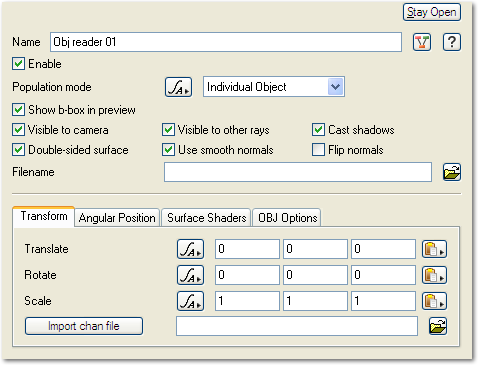This screenshot has height=372, width=485.
Task: Uncheck the Enable checkbox
Action: (x=18, y=64)
